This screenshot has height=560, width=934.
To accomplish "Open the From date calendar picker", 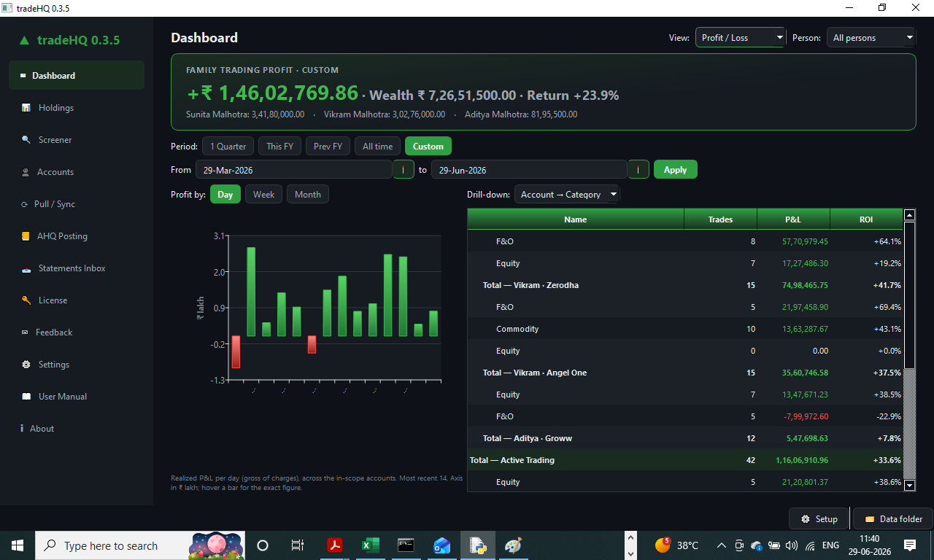I will click(404, 170).
